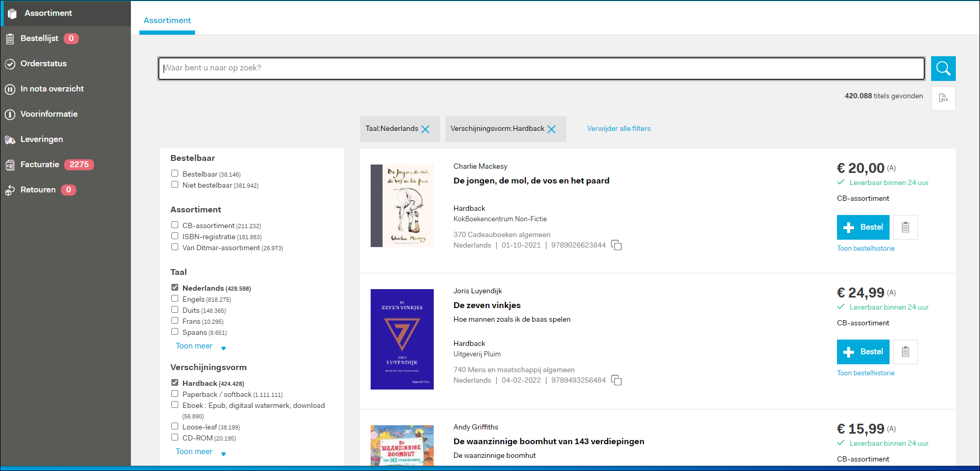Copy ISBN 9789026623844
Screen dimensions: 980x471
(x=617, y=245)
